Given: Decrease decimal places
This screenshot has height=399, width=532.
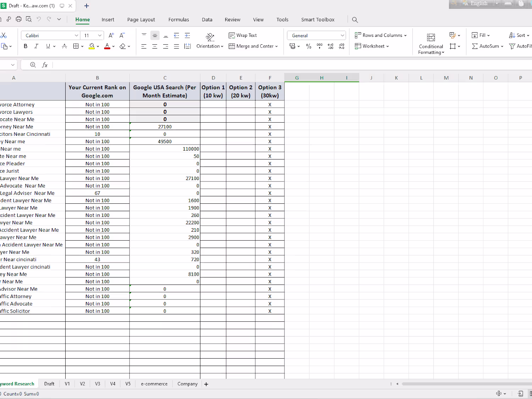Looking at the screenshot, I should pyautogui.click(x=342, y=46).
